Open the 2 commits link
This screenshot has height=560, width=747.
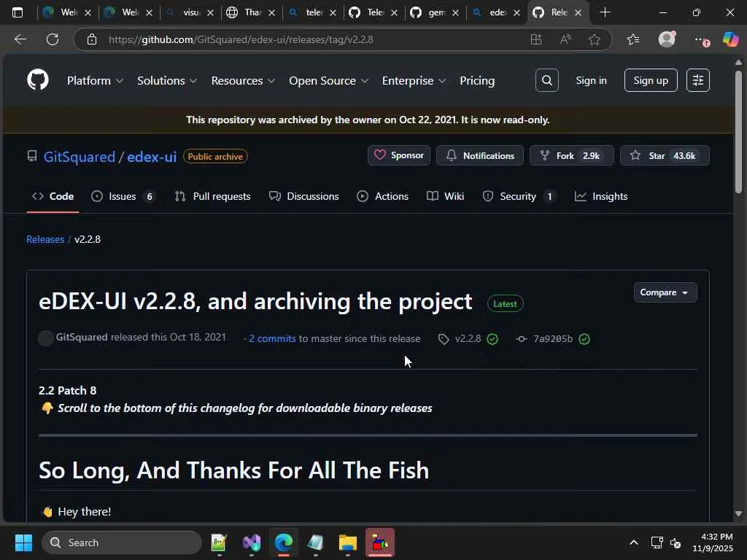pyautogui.click(x=272, y=338)
